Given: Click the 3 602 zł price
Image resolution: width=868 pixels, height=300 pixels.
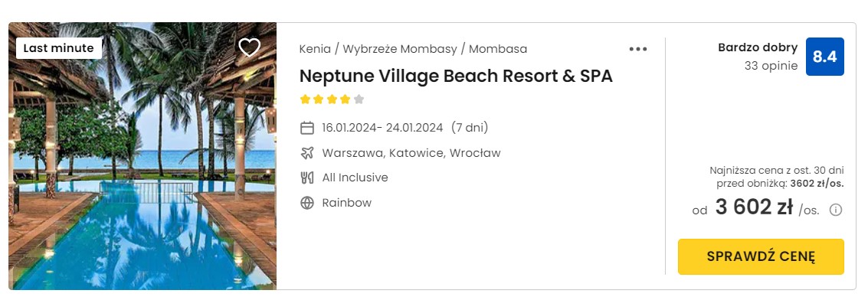Looking at the screenshot, I should [753, 207].
